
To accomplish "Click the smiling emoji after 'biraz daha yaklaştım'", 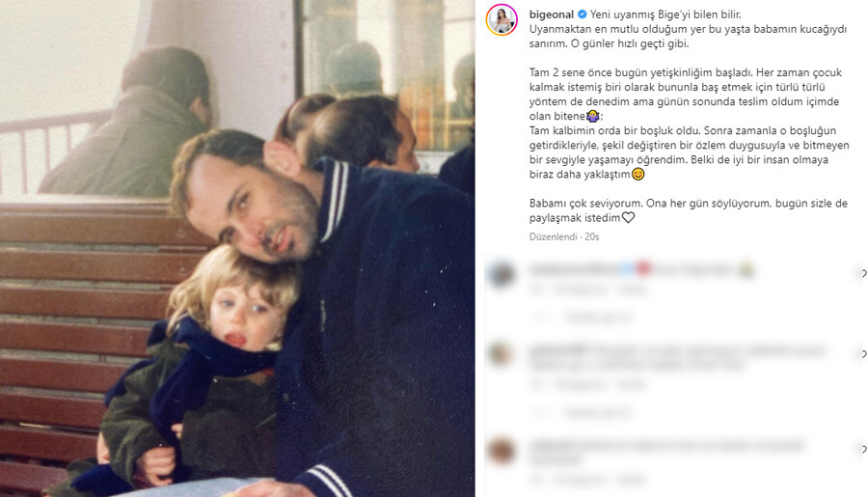I will (x=637, y=174).
